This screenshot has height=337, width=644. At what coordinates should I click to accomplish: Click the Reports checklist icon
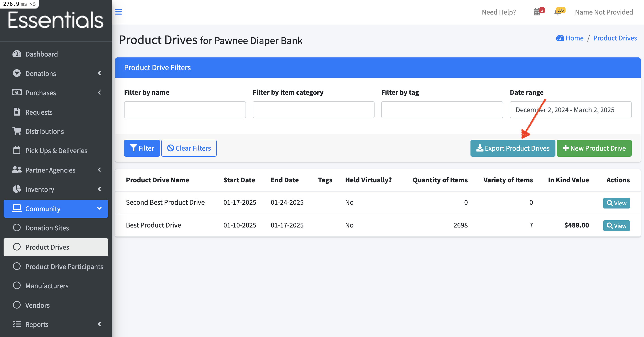tap(17, 324)
